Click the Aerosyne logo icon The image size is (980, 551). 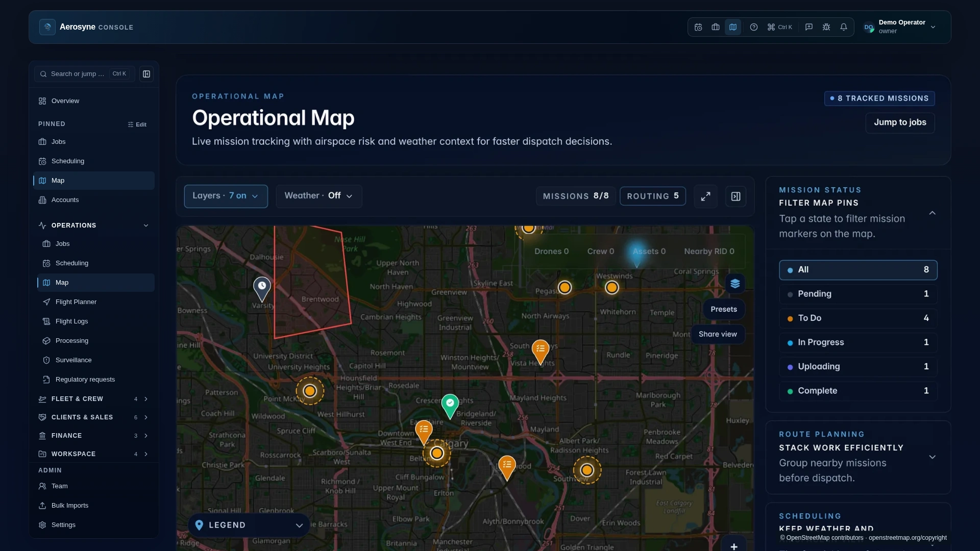point(47,27)
